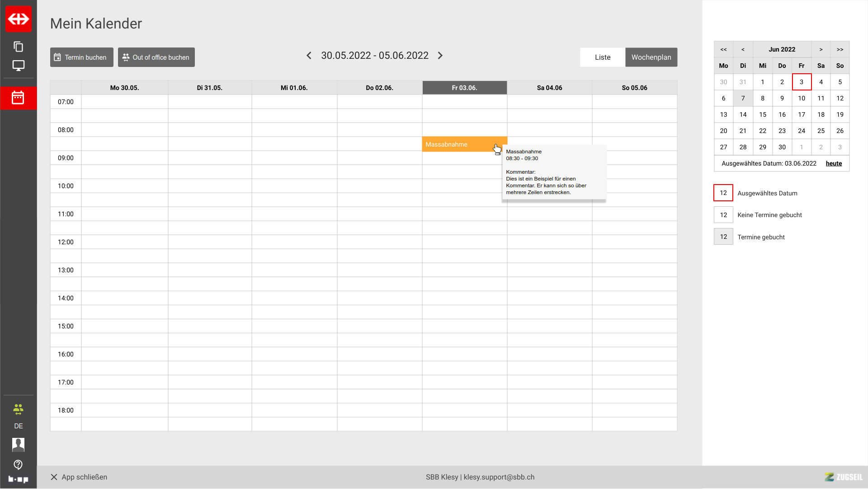Open the monitor screen icon in sidebar
Viewport: 868px width, 489px height.
[x=19, y=66]
